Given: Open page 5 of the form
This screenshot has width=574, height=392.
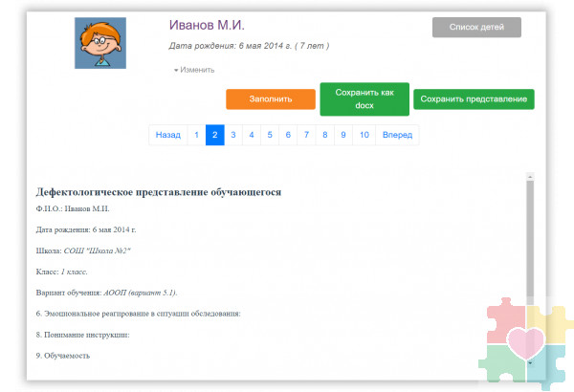Looking at the screenshot, I should (x=270, y=136).
